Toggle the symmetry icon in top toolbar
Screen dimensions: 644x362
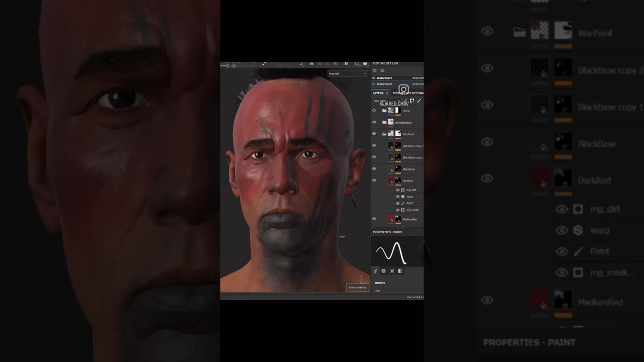311,64
